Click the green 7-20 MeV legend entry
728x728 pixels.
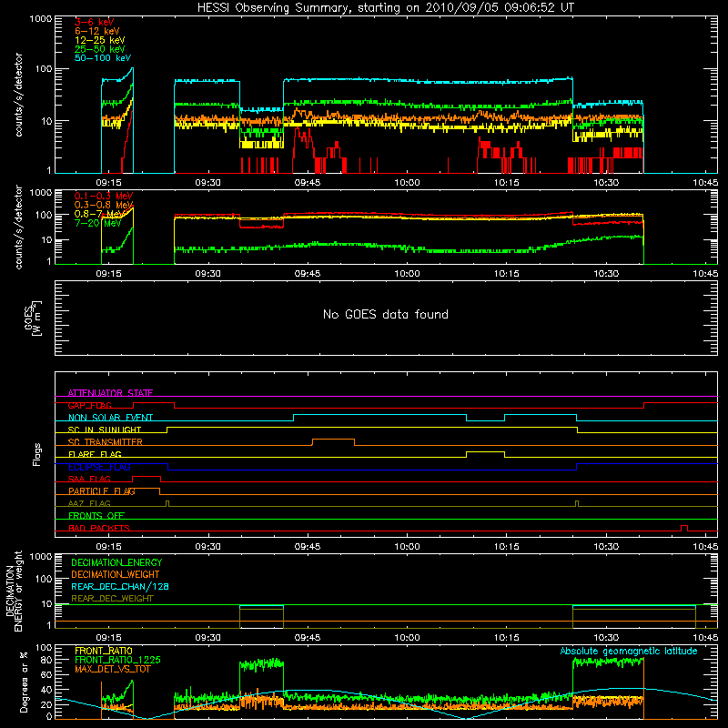click(98, 223)
